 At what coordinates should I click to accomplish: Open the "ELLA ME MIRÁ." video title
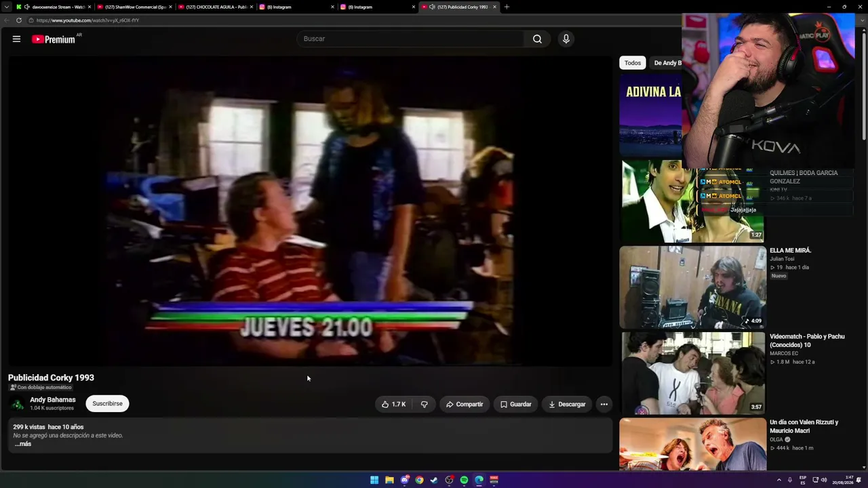(791, 251)
